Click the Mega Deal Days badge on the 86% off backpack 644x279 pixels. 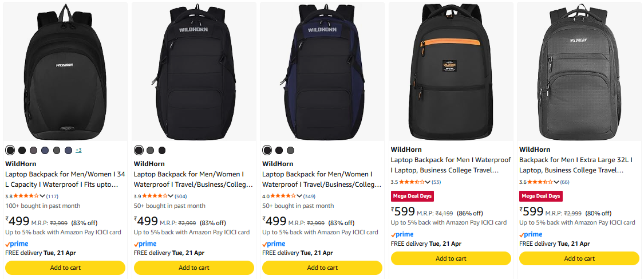(412, 196)
